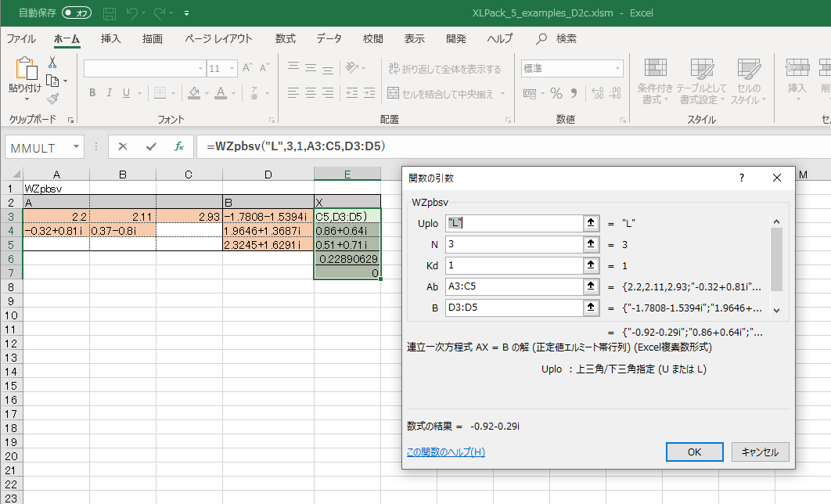Toggle bold formatting

[x=92, y=93]
